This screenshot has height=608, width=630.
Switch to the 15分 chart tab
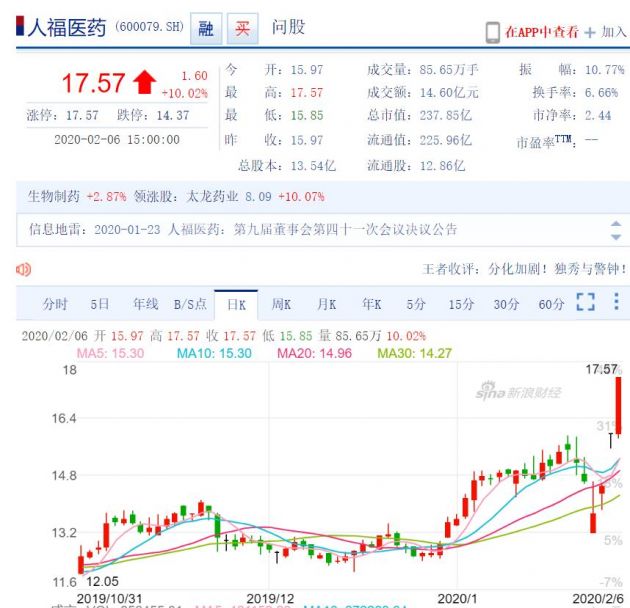click(461, 304)
